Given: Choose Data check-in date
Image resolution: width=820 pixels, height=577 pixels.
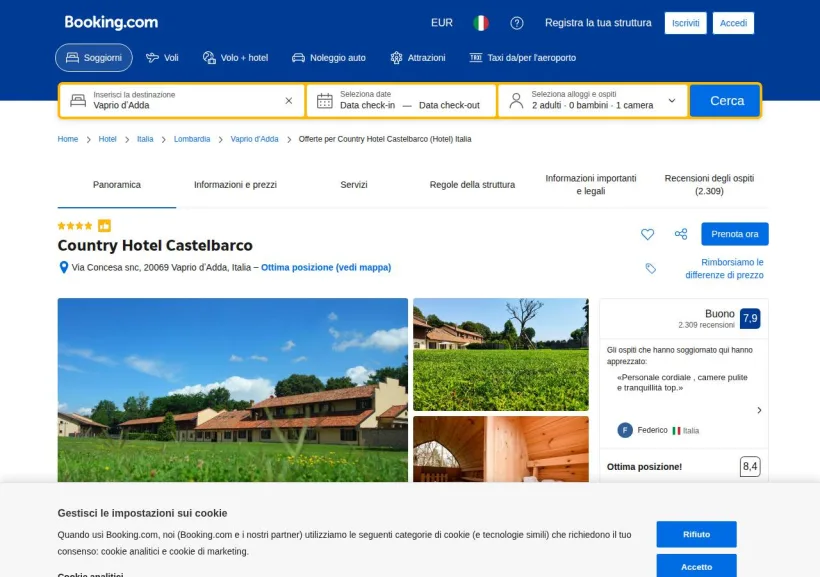Looking at the screenshot, I should tap(368, 105).
